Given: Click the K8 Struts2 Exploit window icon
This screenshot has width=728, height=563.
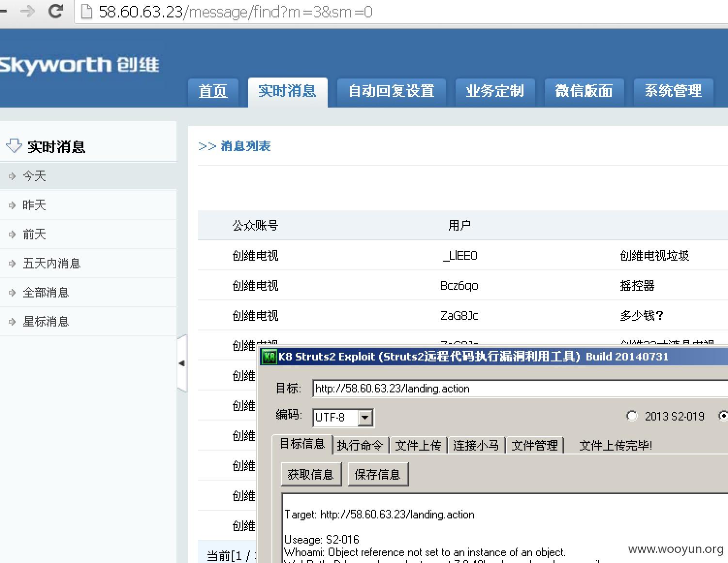Looking at the screenshot, I should click(269, 357).
